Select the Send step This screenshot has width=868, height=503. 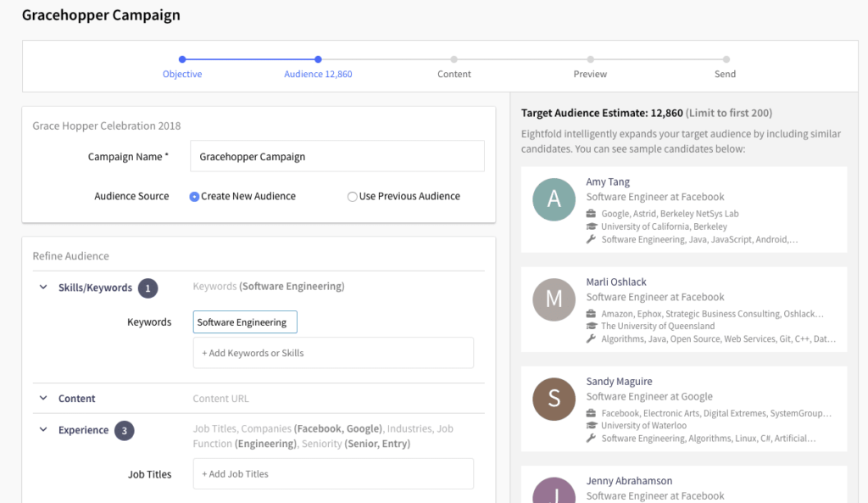(x=726, y=74)
